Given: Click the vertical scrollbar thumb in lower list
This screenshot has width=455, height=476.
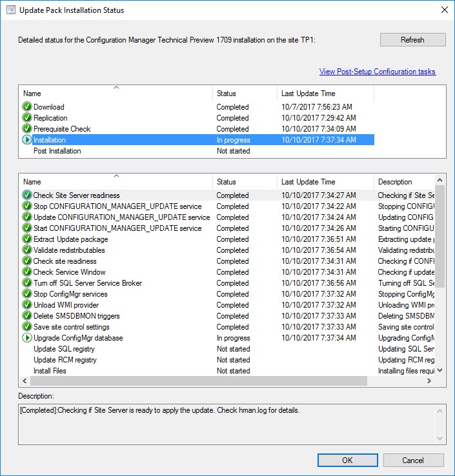Looking at the screenshot, I should 440,236.
